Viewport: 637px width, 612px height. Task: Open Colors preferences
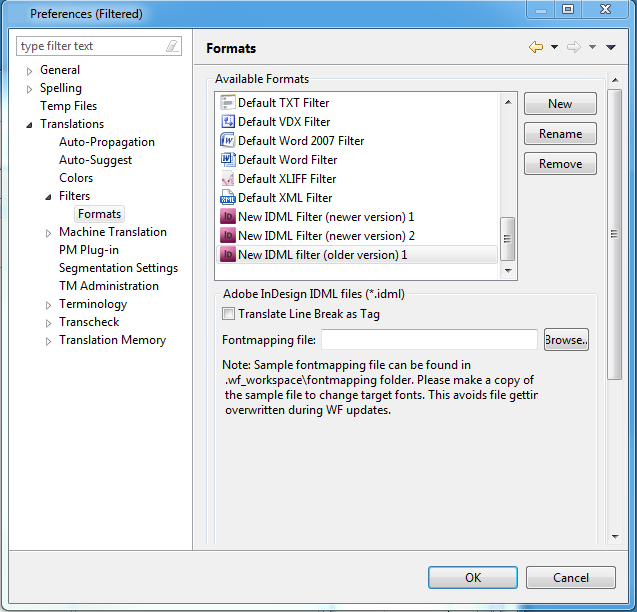(76, 178)
